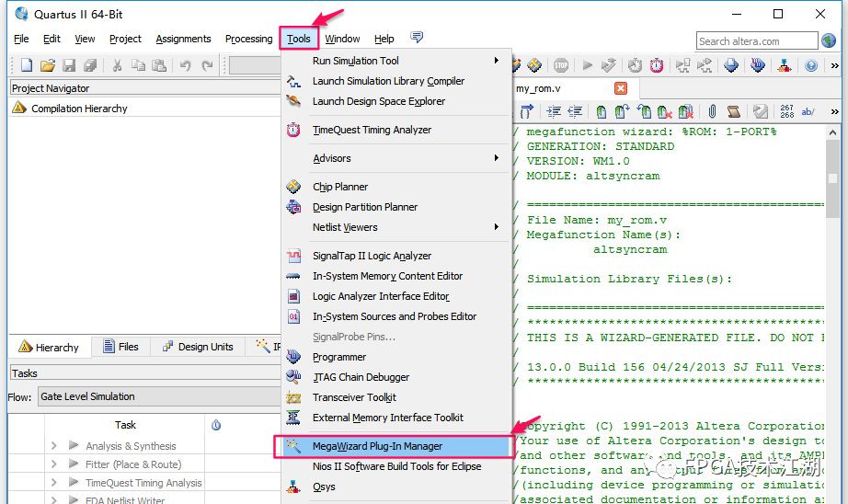Click the decrease indent editor icon
Screen dimensions: 848x504
tap(575, 111)
